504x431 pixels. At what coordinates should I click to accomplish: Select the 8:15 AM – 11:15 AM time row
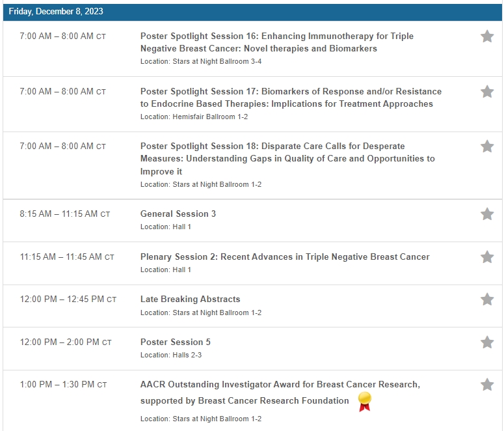tap(252, 221)
